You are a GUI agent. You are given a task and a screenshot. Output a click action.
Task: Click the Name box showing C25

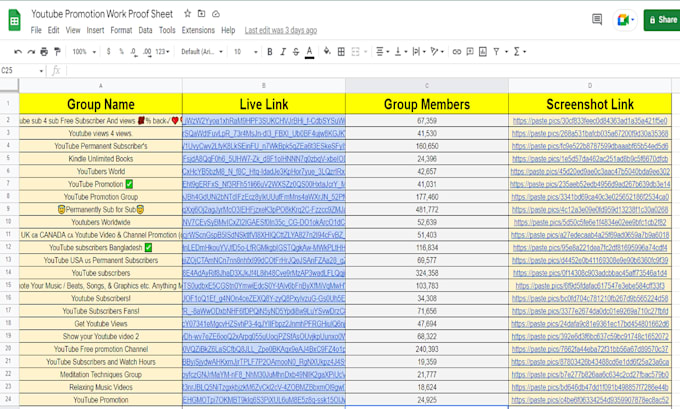coord(22,70)
